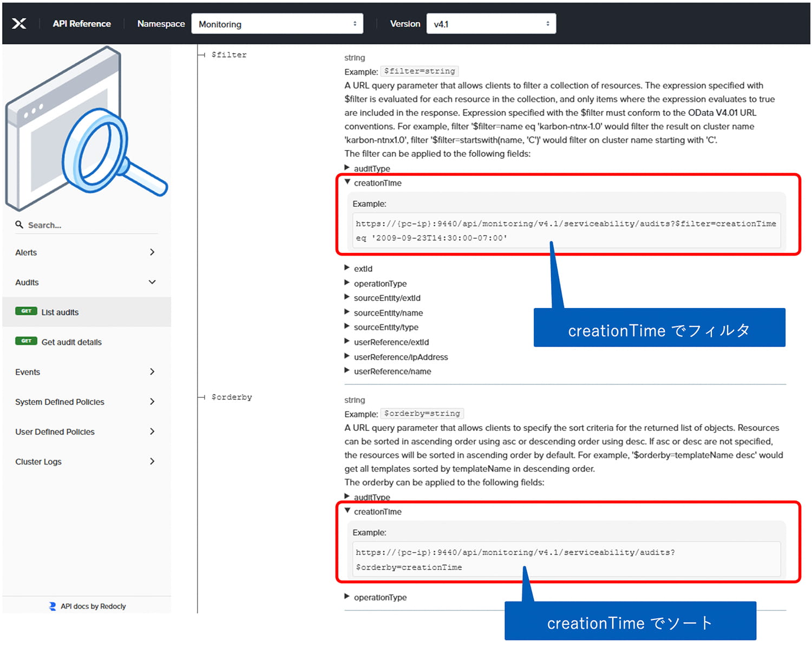Click the X logo in the top bar
The image size is (812, 647).
pyautogui.click(x=19, y=23)
